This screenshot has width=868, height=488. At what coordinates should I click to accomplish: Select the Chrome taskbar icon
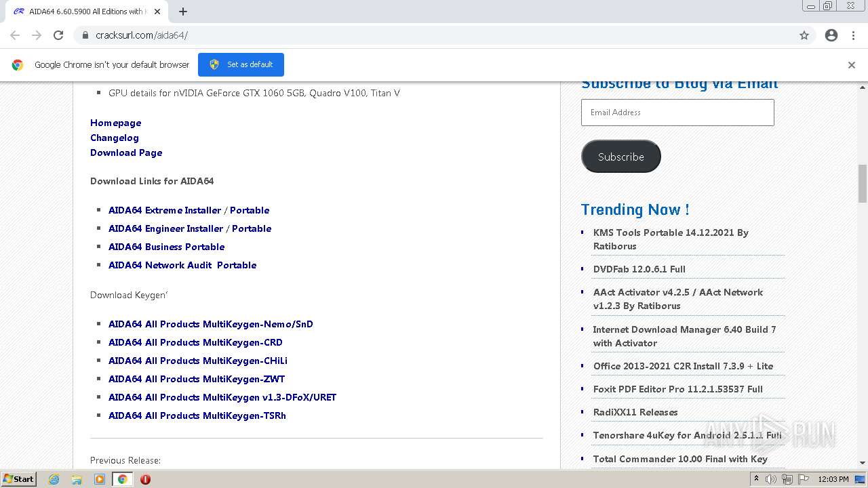pyautogui.click(x=122, y=479)
